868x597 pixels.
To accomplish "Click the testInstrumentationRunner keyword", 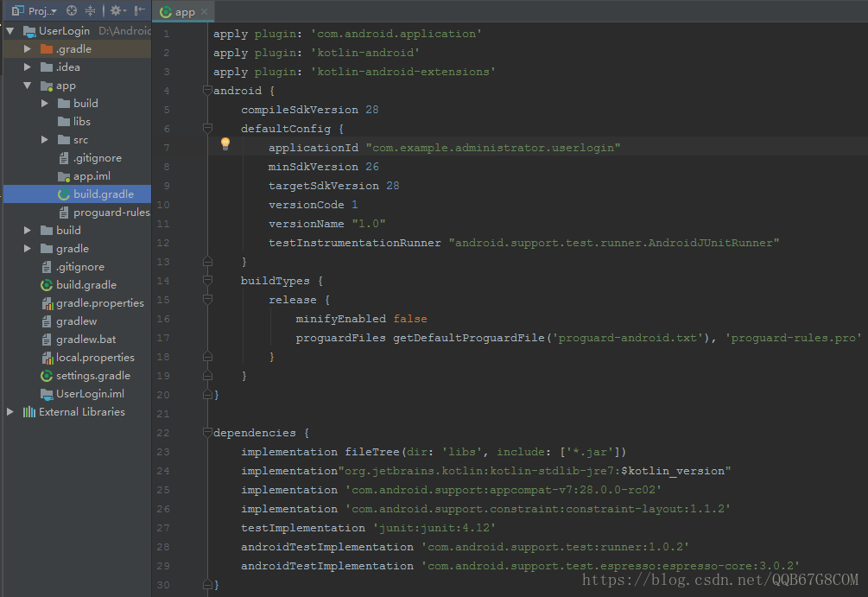I will coord(355,243).
